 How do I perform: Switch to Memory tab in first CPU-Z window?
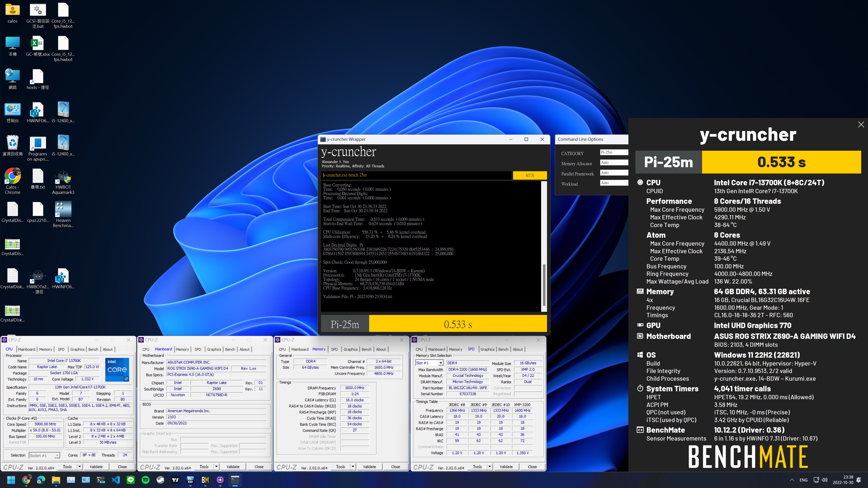pos(45,349)
